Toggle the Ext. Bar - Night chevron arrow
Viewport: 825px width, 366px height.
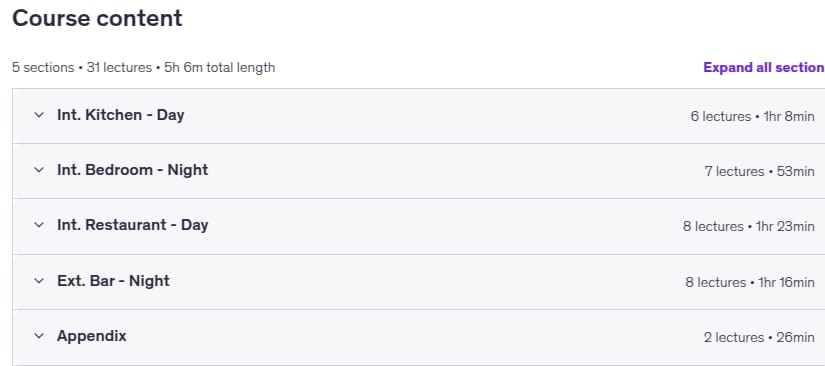point(39,281)
